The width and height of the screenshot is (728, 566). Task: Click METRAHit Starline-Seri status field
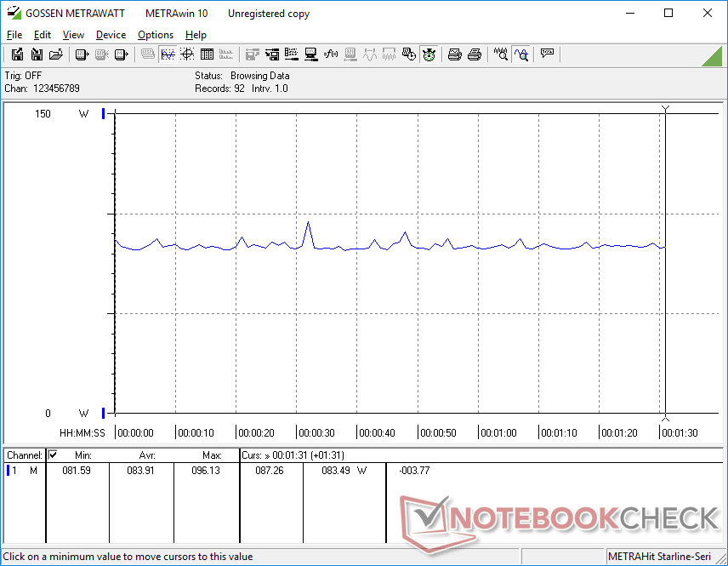659,557
